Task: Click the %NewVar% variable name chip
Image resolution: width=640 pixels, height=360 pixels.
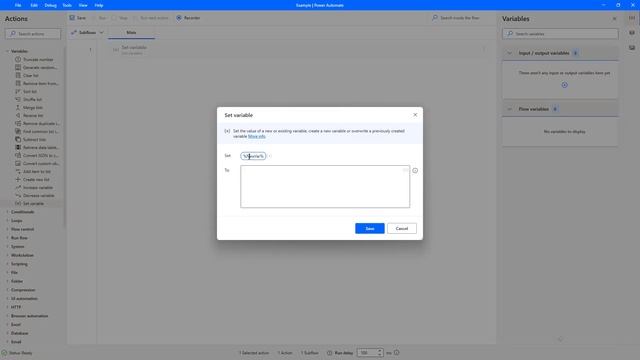Action: coord(253,156)
